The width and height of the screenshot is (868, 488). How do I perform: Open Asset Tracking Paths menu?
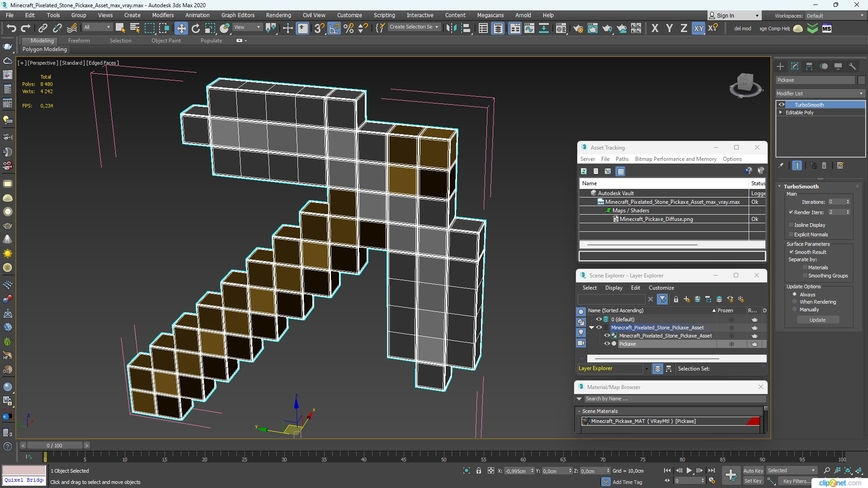point(622,159)
